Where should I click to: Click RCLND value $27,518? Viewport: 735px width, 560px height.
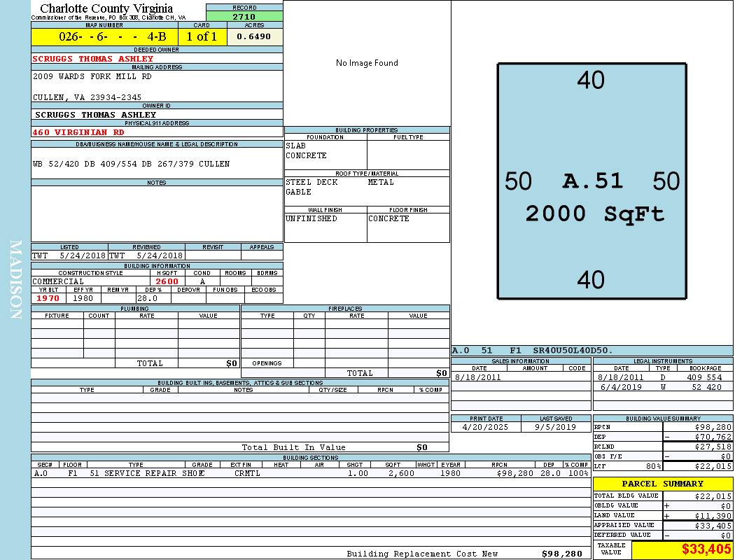(x=713, y=447)
